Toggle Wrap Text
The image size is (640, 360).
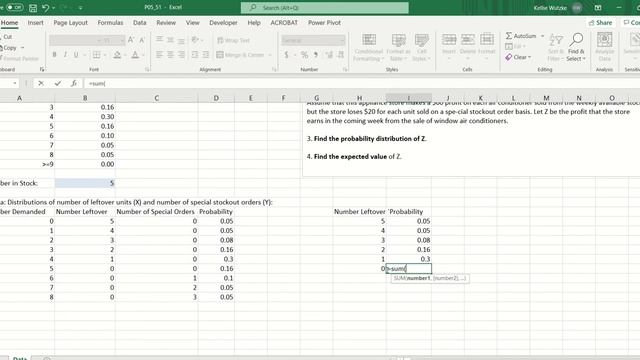233,40
